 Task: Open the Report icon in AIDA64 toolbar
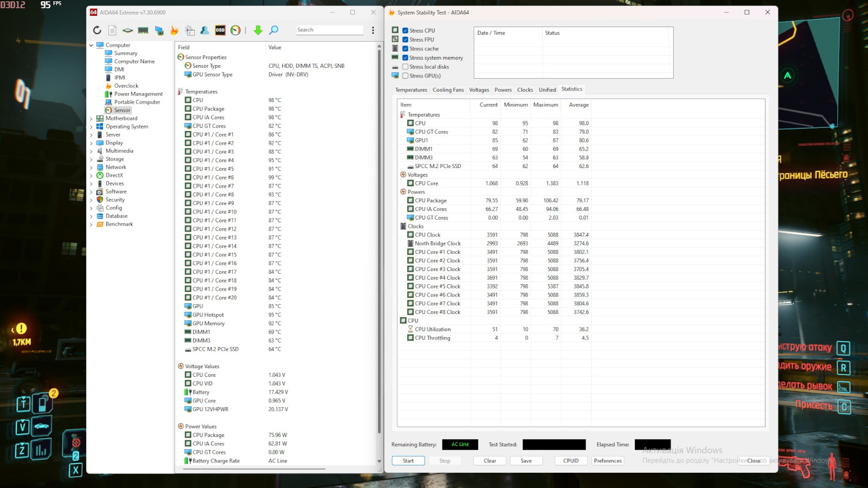click(x=112, y=30)
